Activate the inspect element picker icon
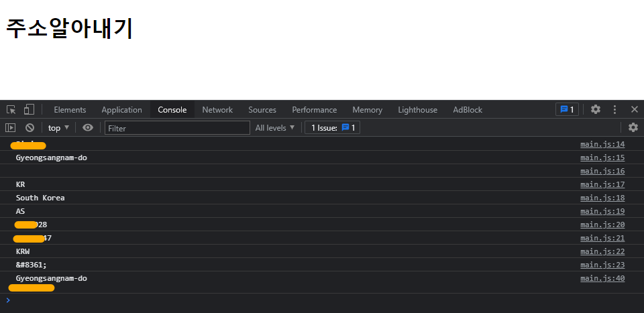This screenshot has width=644, height=313. [11, 110]
